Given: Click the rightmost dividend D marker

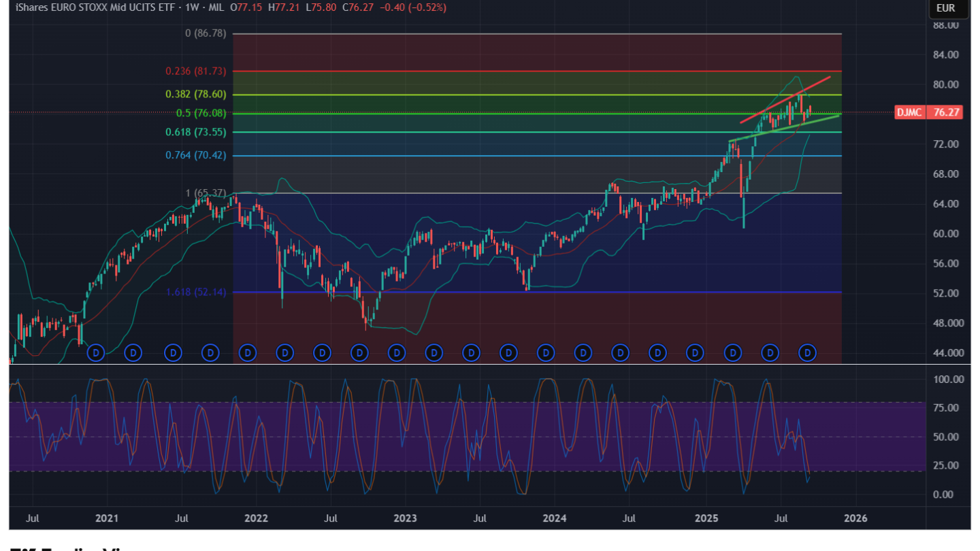Looking at the screenshot, I should [807, 352].
